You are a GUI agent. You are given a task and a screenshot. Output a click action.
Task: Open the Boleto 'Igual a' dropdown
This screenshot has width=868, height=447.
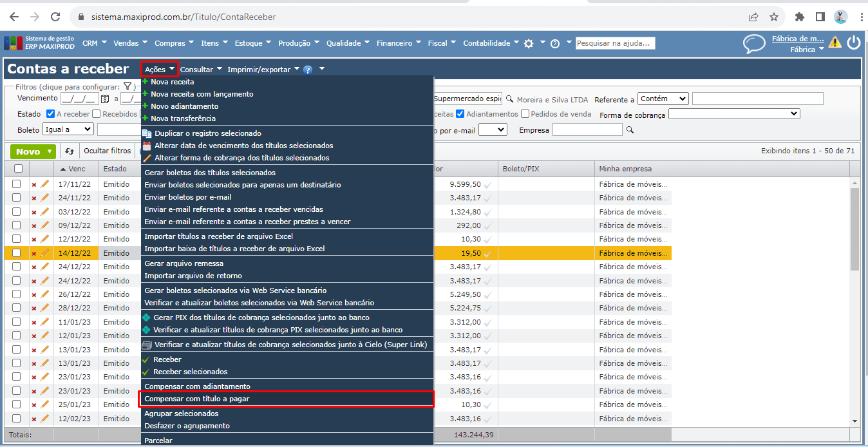[x=68, y=129]
